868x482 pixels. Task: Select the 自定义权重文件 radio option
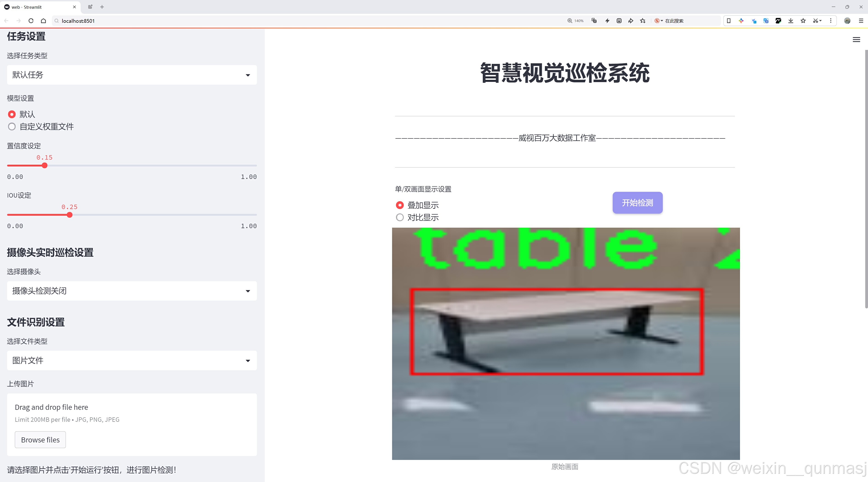12,127
